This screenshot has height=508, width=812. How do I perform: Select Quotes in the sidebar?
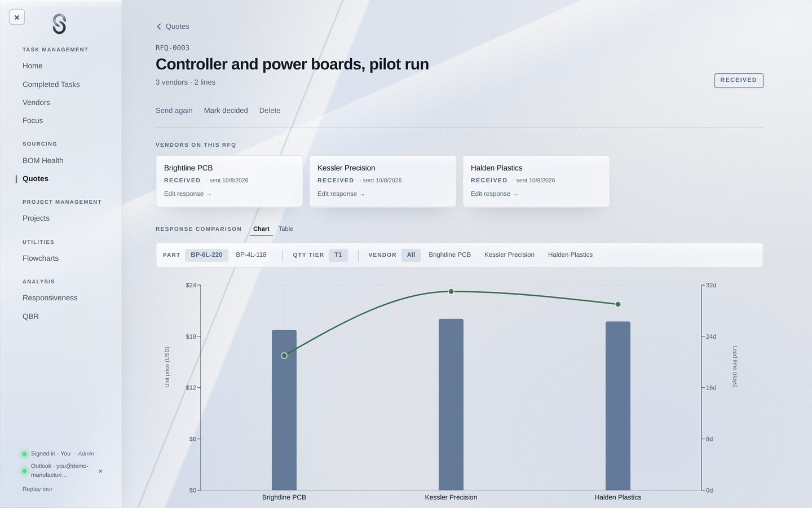coord(36,179)
